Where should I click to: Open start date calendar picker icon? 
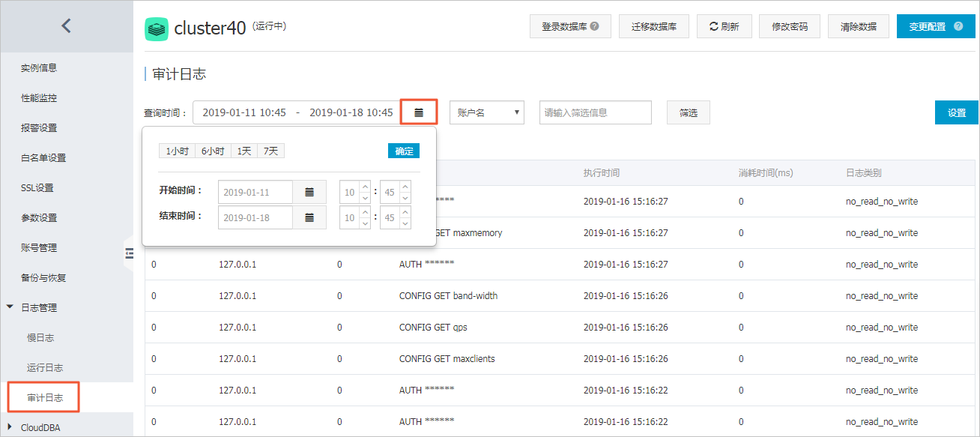[x=309, y=193]
